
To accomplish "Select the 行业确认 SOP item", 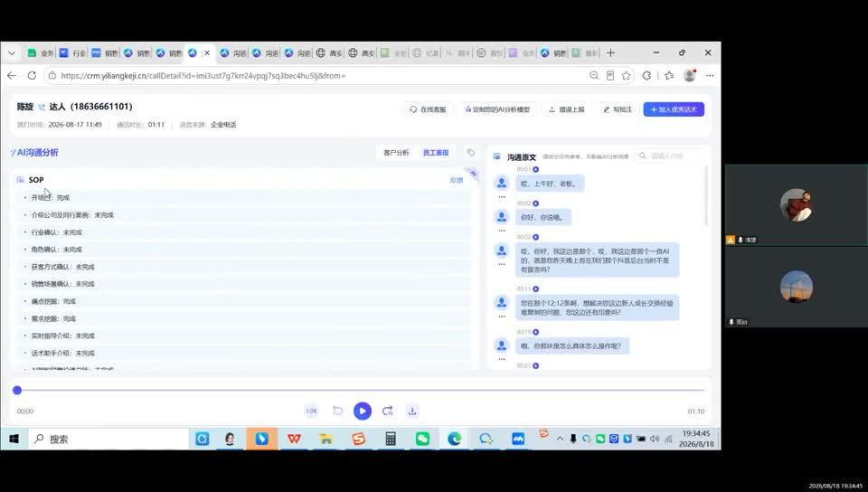I will tap(245, 232).
